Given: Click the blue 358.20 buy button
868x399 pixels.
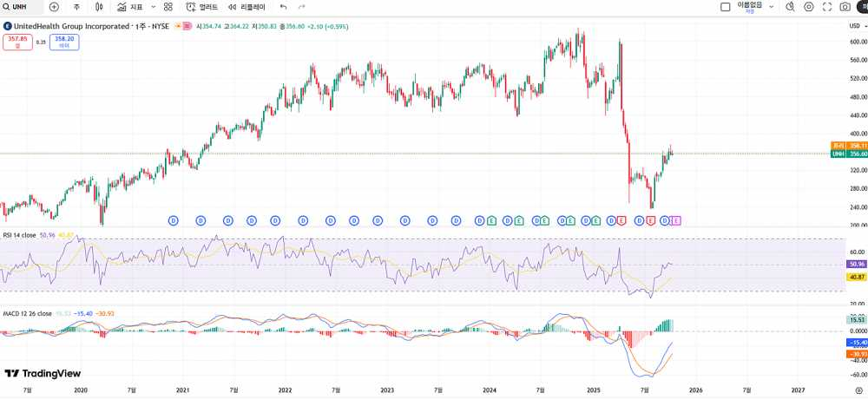Looking at the screenshot, I should pyautogui.click(x=64, y=42).
